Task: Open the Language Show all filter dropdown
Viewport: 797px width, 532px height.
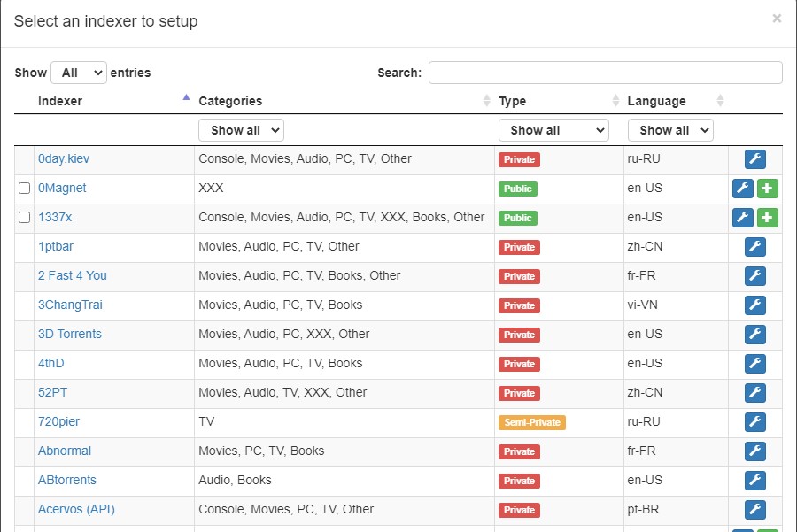Action: click(670, 131)
